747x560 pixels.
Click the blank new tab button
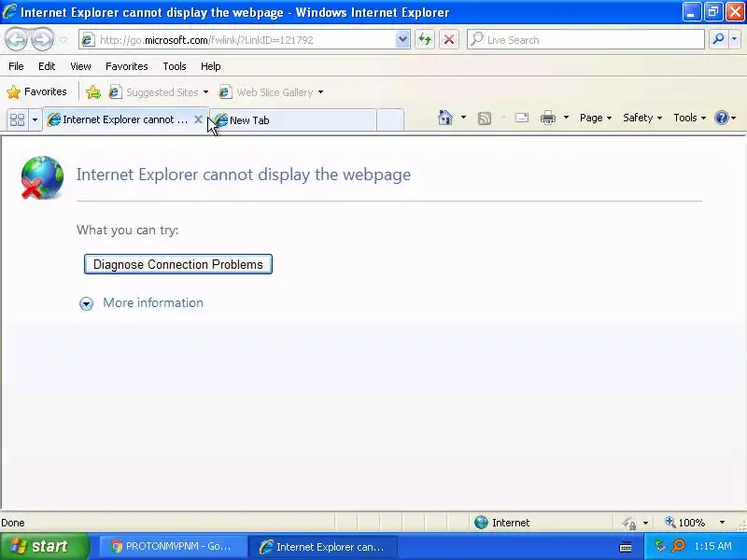coord(390,120)
